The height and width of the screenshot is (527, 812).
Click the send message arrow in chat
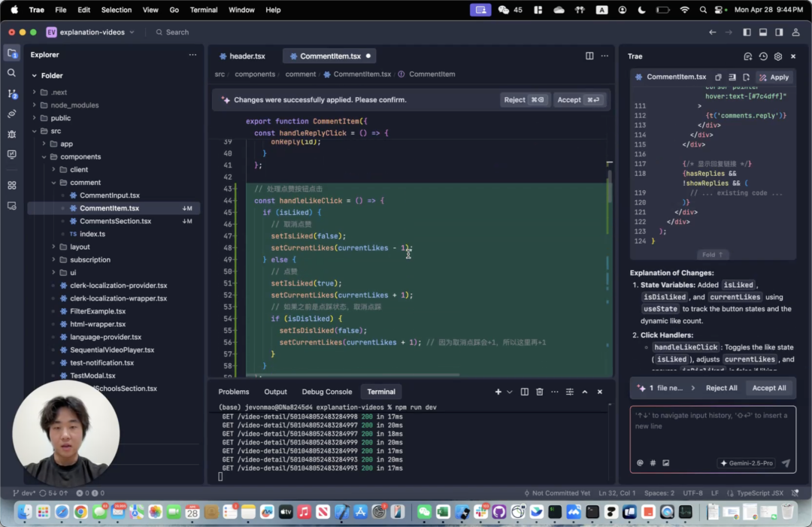(786, 463)
